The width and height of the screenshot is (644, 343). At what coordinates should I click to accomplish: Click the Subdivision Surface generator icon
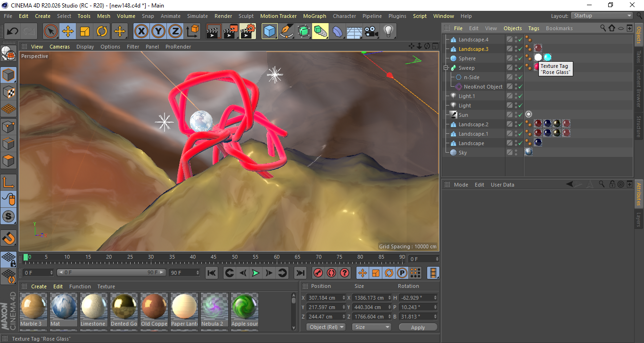pos(304,32)
